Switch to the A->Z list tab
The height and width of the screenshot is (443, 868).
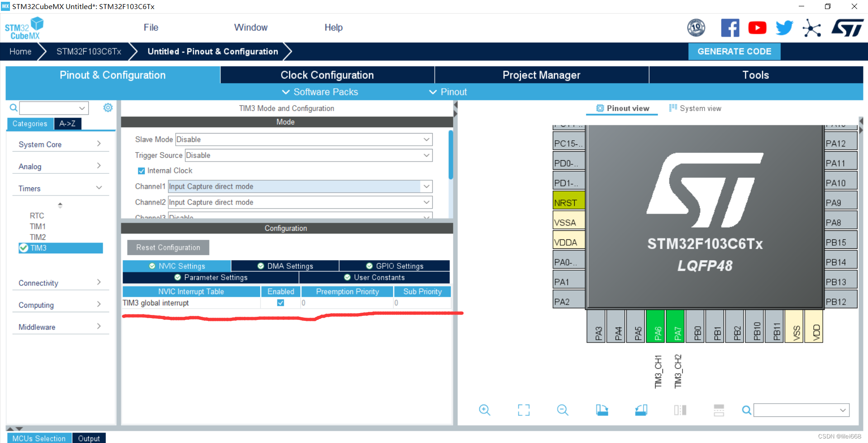coord(67,124)
